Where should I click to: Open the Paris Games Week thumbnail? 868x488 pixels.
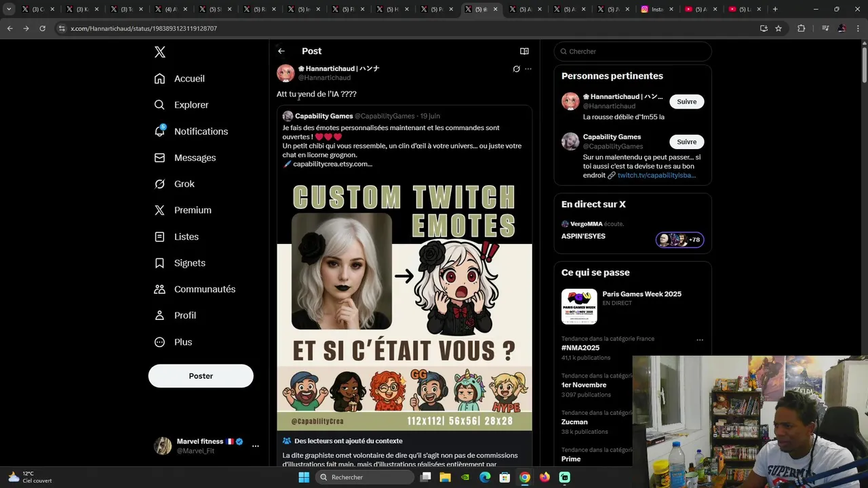click(579, 306)
